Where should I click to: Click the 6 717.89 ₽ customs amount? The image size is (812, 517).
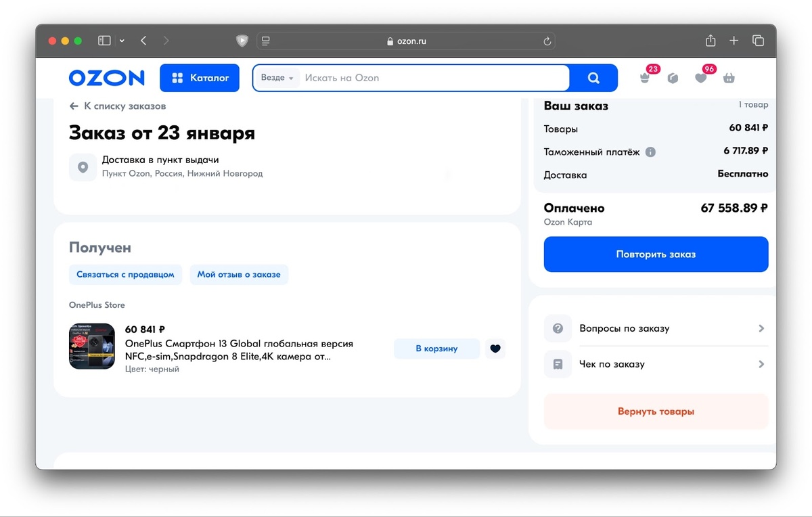coord(746,151)
